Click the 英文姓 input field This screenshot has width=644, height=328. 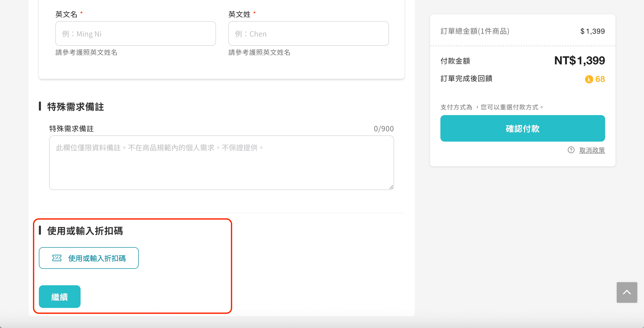coord(308,33)
